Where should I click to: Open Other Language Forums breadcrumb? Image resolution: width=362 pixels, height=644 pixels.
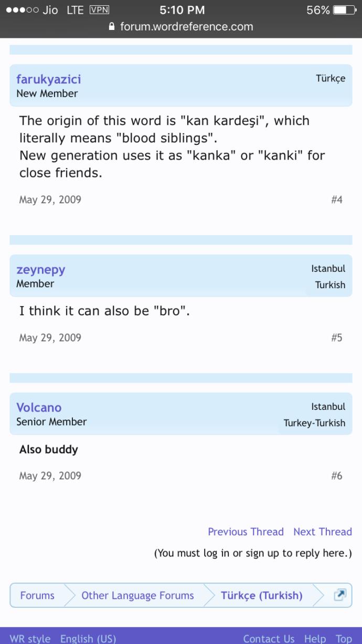pyautogui.click(x=137, y=595)
